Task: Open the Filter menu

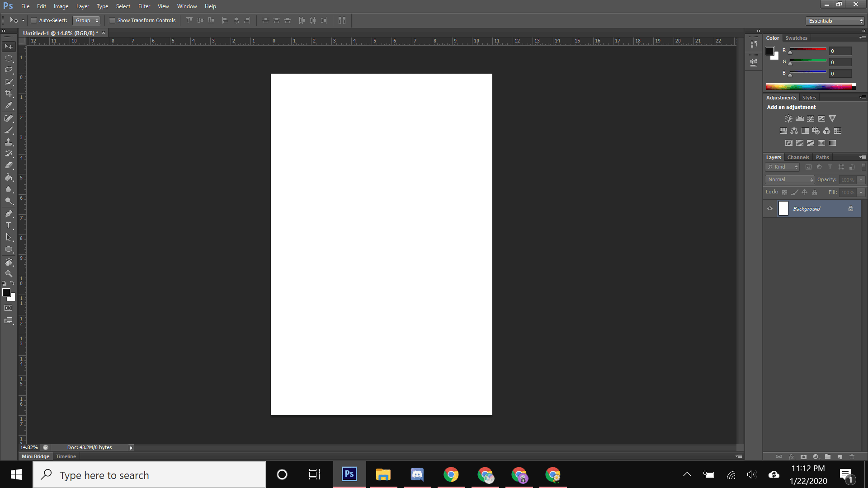Action: [x=144, y=6]
